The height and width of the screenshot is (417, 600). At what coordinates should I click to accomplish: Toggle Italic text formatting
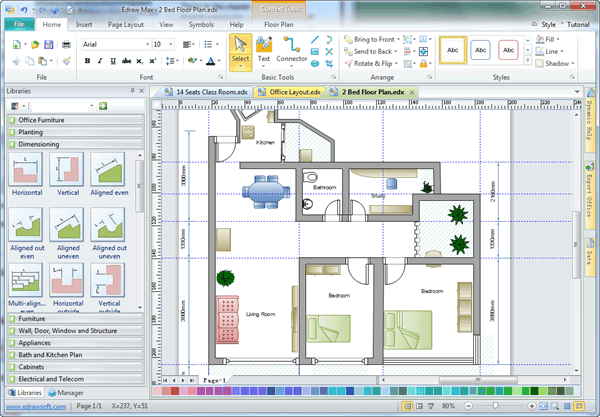coord(100,61)
